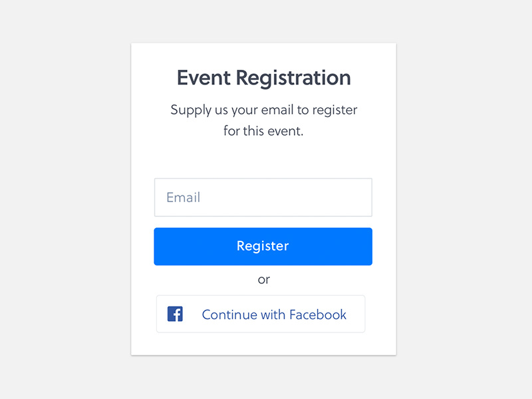The width and height of the screenshot is (532, 399).
Task: Focus the Email input field
Action: tap(263, 198)
